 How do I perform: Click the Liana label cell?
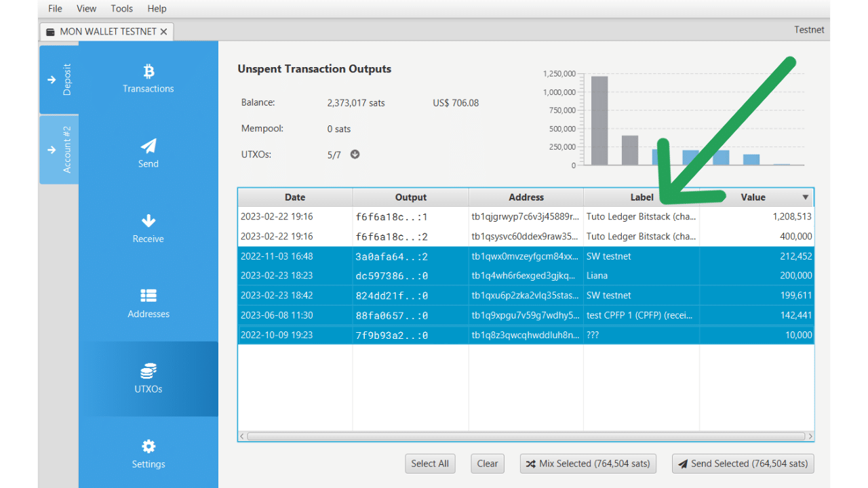(x=642, y=276)
